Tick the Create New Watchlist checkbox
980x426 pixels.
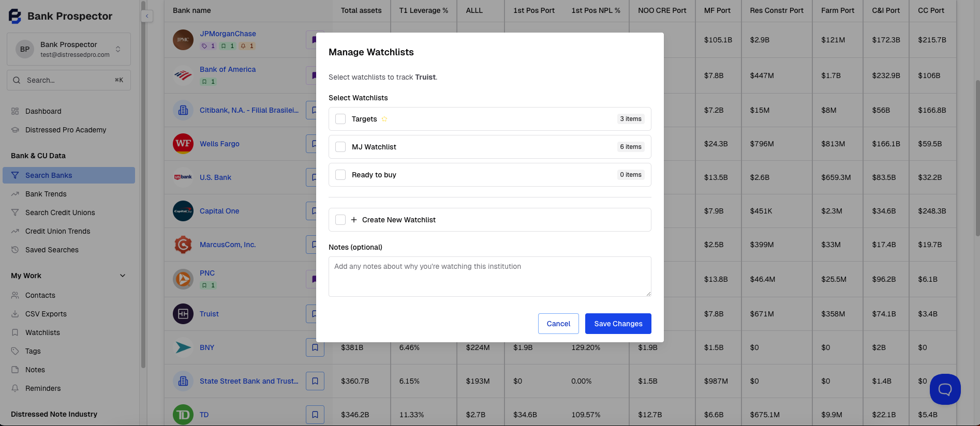point(340,220)
